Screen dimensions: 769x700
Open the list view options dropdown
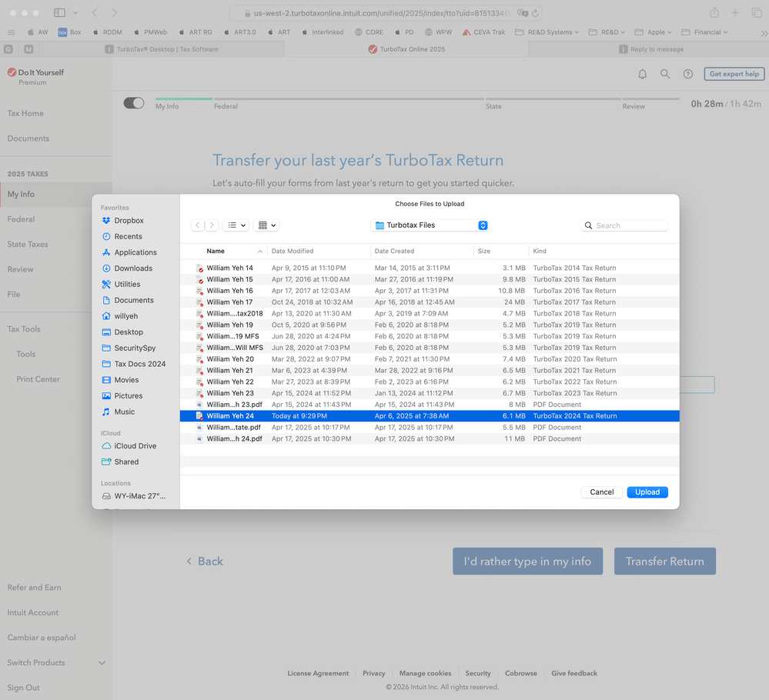pos(236,225)
